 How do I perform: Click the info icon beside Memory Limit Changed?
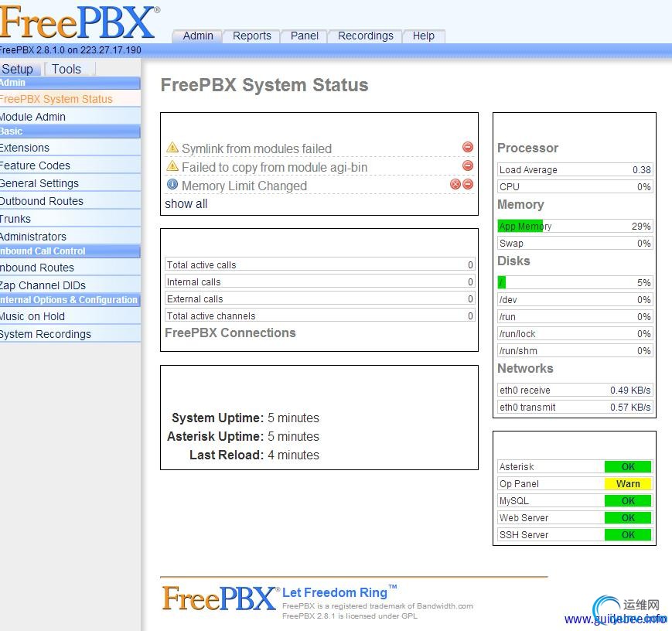point(172,184)
